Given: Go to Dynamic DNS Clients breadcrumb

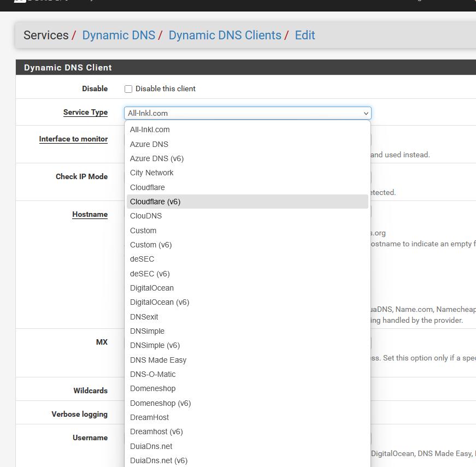Looking at the screenshot, I should pos(225,36).
